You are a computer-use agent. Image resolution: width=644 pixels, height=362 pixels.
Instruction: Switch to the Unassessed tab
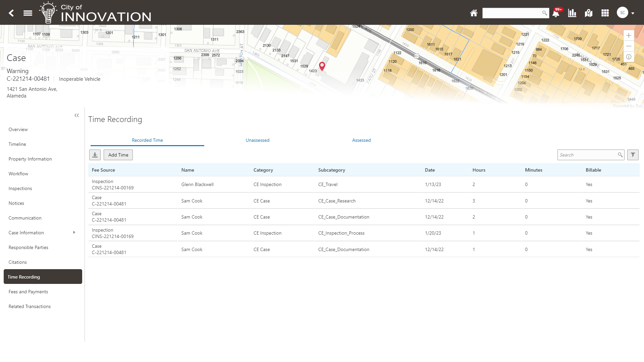[257, 140]
